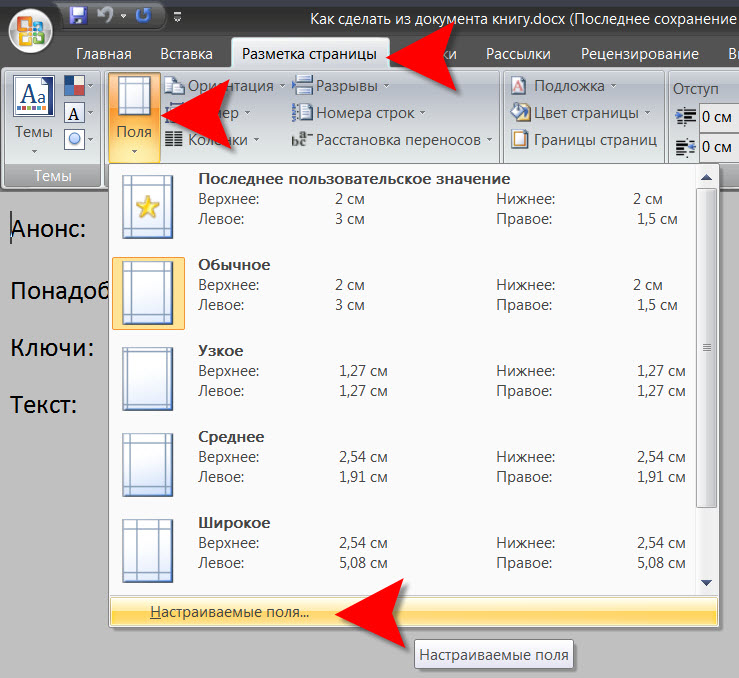The height and width of the screenshot is (678, 739).
Task: Toggle the Поля margins button
Action: point(134,116)
